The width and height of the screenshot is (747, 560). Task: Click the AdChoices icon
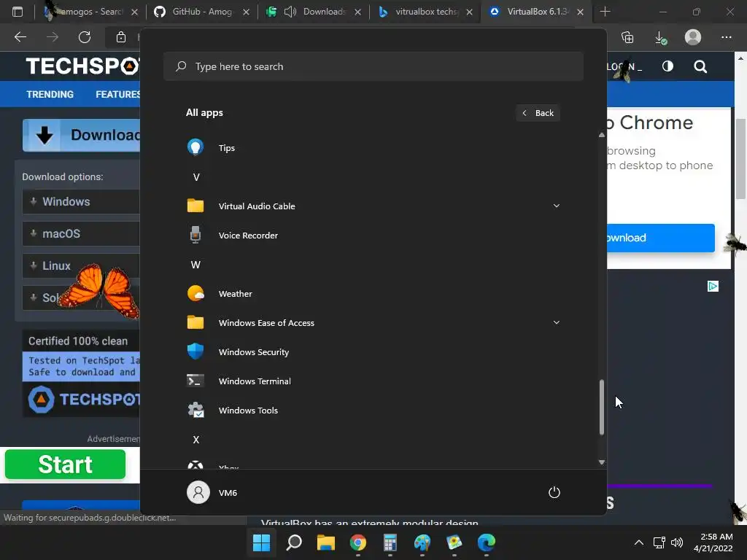click(713, 286)
